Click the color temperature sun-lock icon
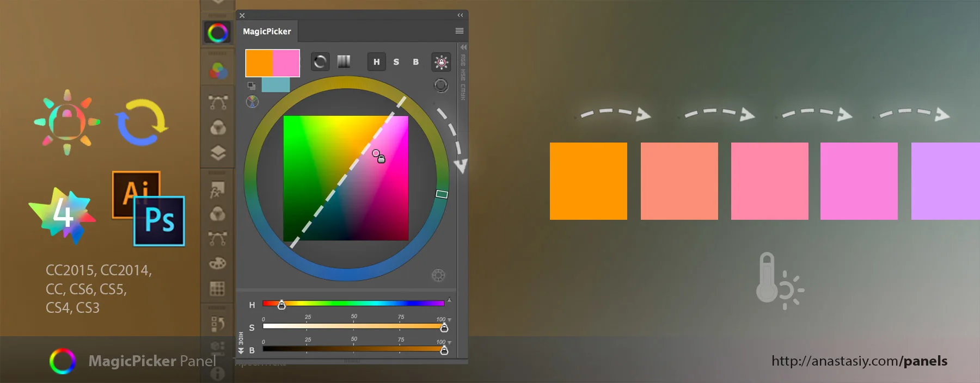Image resolution: width=980 pixels, height=383 pixels. click(441, 62)
